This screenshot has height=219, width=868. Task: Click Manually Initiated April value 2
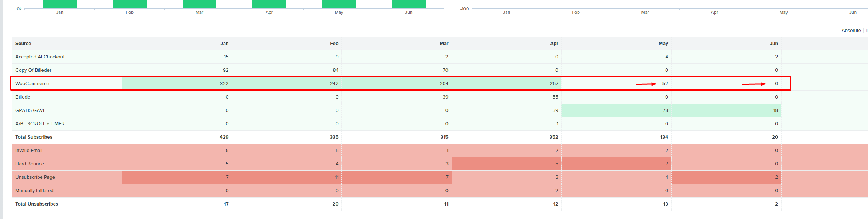[x=557, y=191]
